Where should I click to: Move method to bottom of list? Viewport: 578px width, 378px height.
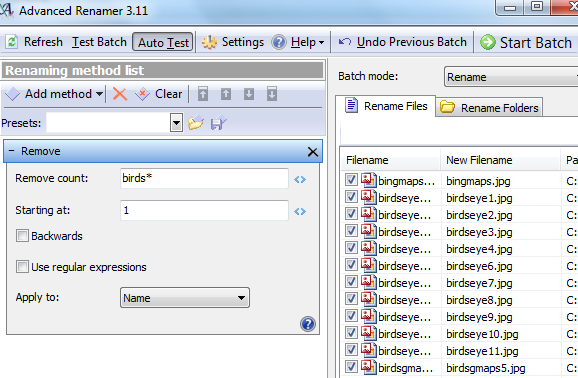pos(272,94)
